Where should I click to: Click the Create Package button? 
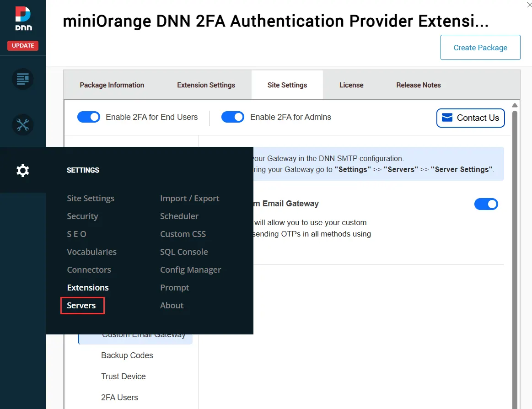tap(480, 47)
